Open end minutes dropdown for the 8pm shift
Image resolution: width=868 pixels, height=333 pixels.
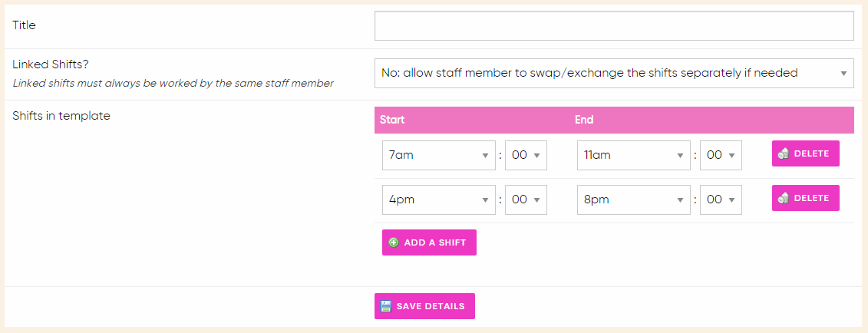click(721, 199)
